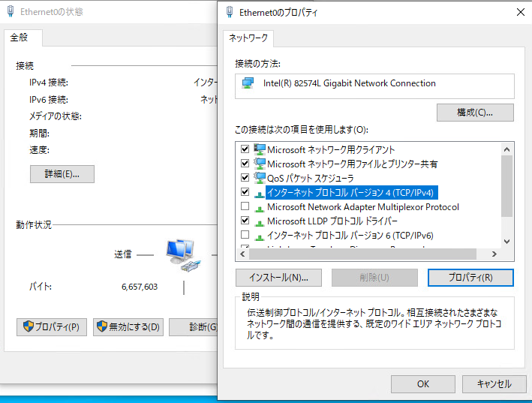Click インストール(N)... button
The image size is (532, 403).
[278, 278]
